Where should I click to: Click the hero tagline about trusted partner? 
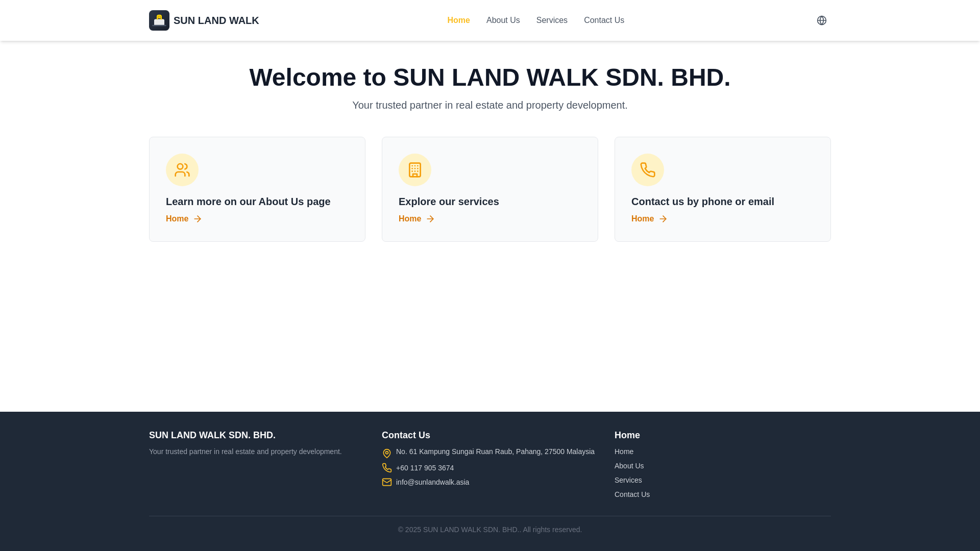(x=490, y=105)
